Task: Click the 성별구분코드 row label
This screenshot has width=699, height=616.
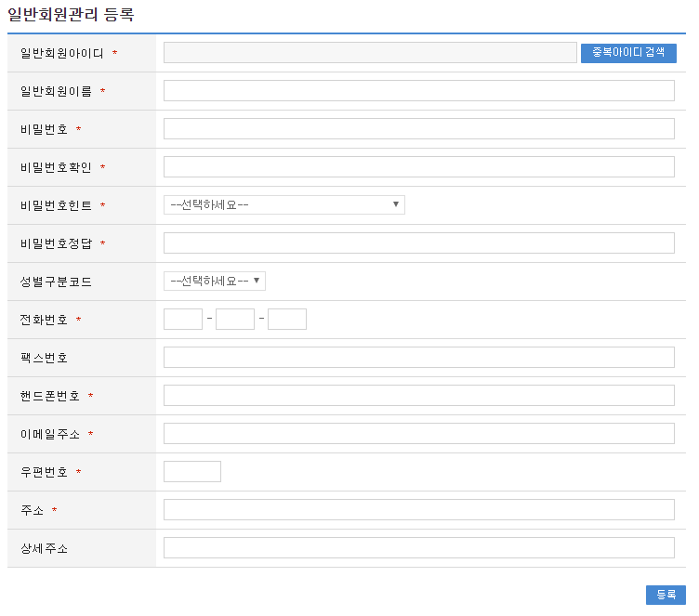Action: coord(56,282)
